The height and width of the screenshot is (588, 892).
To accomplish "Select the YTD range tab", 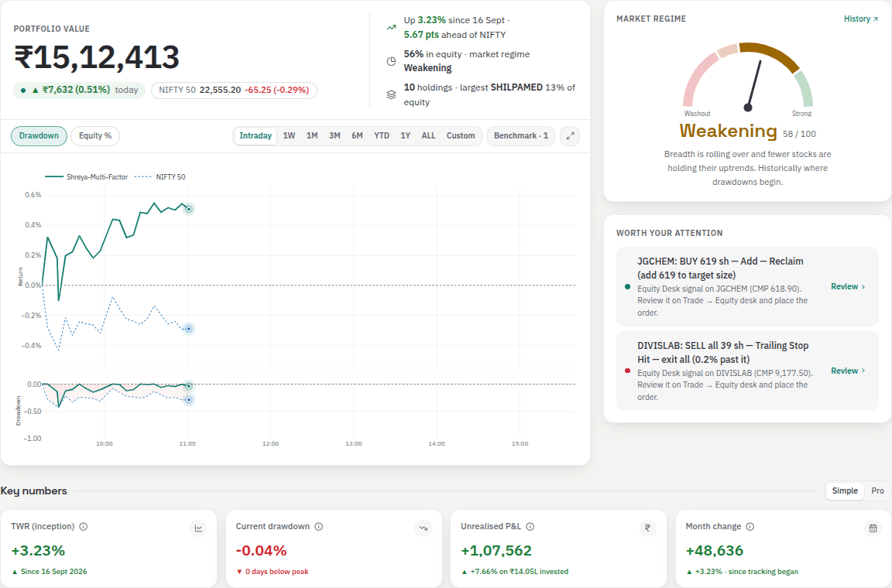I will [x=381, y=136].
